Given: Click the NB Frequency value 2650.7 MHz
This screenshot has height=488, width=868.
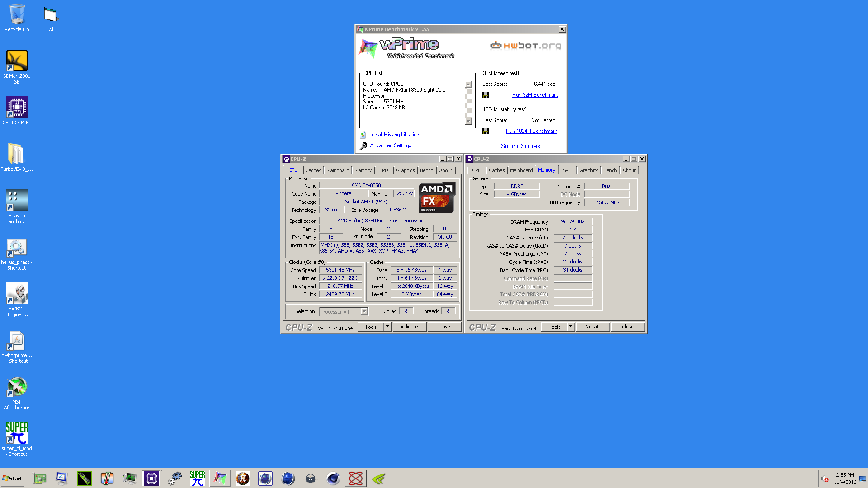Looking at the screenshot, I should coord(607,202).
